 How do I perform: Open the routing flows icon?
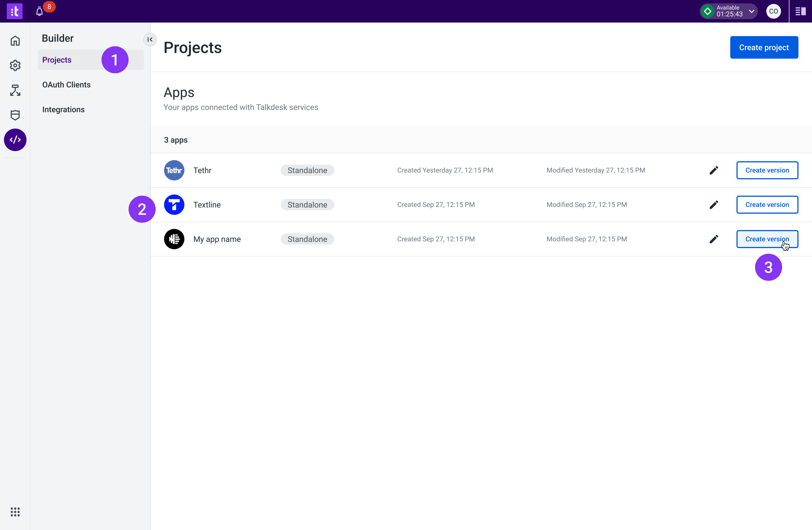(x=15, y=90)
